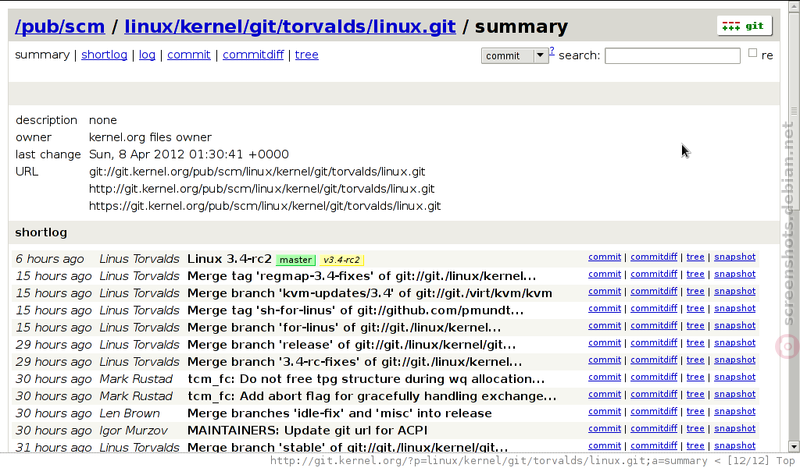The image size is (800, 468).
Task: Open commit link for Linux 3.4-rc2 row
Action: pyautogui.click(x=605, y=257)
